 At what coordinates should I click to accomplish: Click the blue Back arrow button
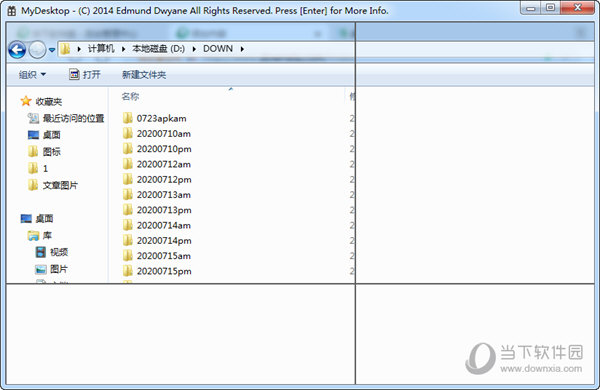(x=17, y=50)
